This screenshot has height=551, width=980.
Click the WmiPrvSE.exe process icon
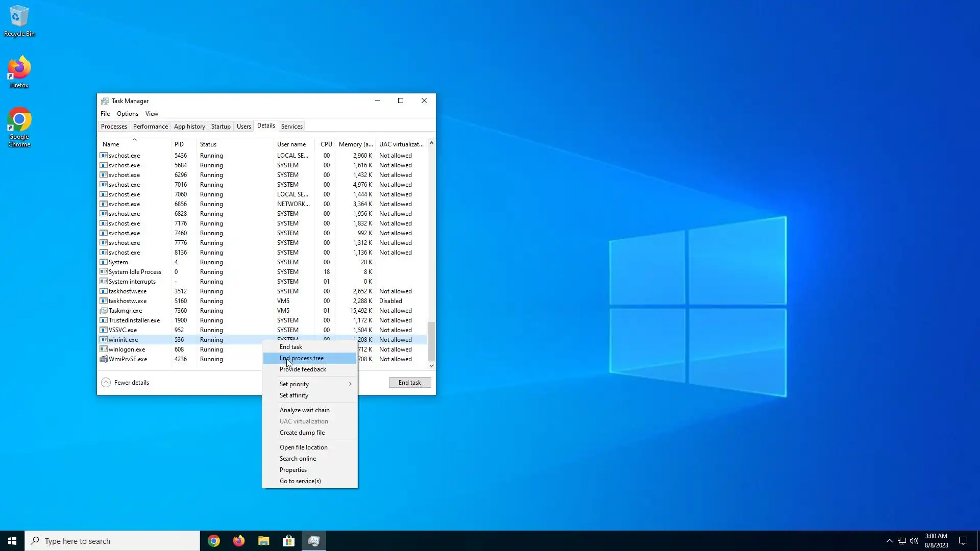pos(104,359)
